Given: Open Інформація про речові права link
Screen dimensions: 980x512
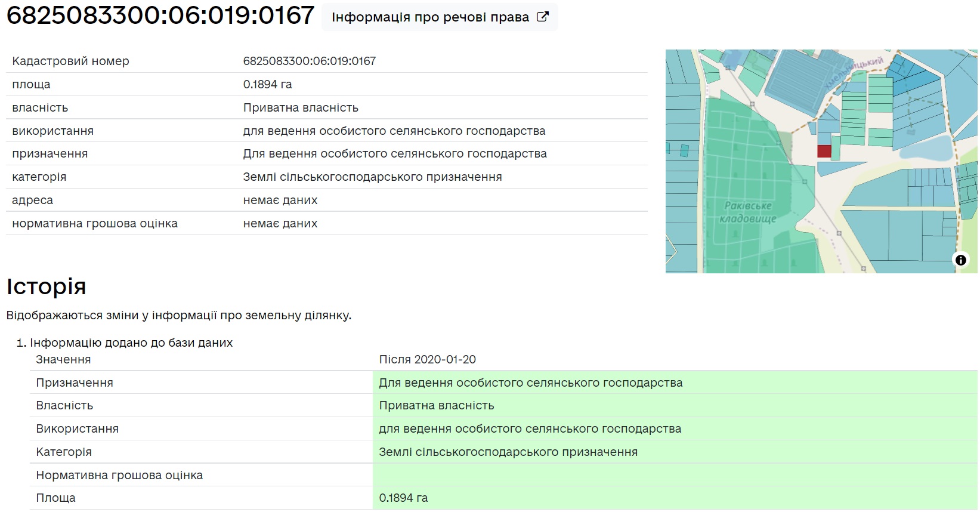Looking at the screenshot, I should [431, 17].
